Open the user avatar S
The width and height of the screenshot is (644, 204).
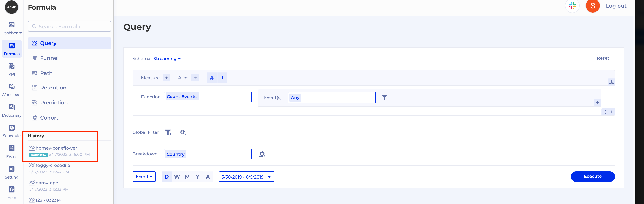(x=593, y=6)
